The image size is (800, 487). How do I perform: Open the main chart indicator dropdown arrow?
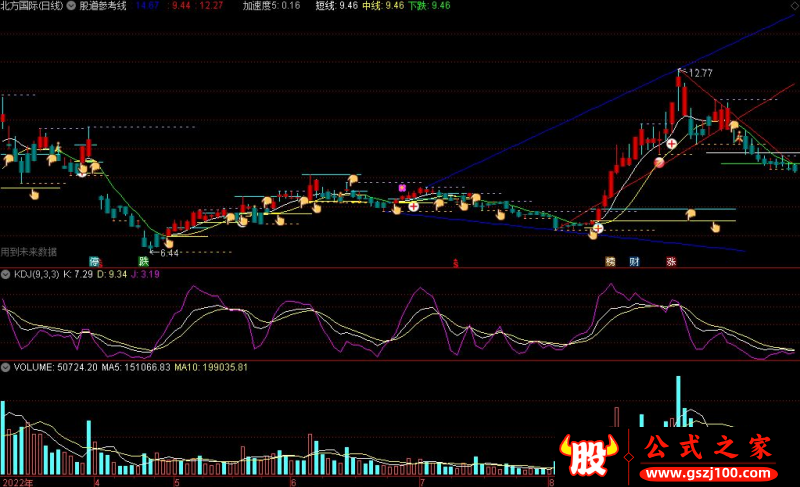pyautogui.click(x=71, y=6)
